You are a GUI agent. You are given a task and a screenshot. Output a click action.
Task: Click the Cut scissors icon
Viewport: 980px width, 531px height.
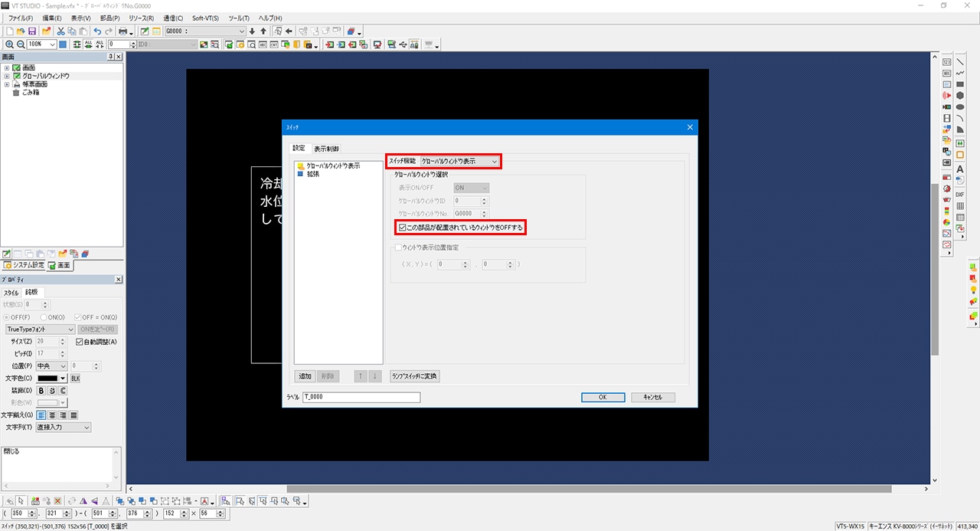click(x=61, y=31)
